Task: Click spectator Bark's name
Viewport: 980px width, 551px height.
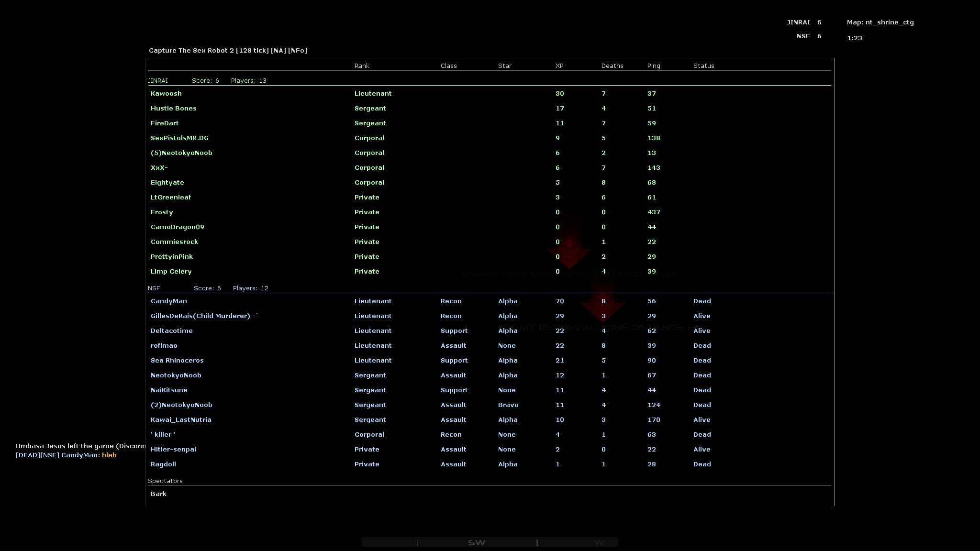Action: click(x=158, y=494)
